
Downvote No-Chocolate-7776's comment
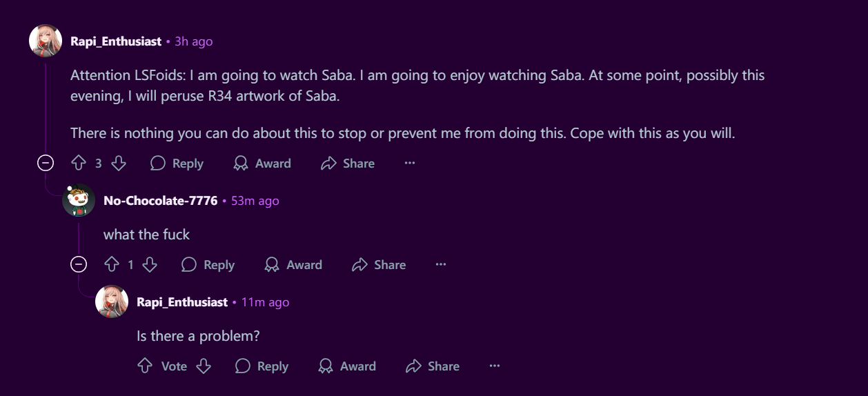click(x=150, y=265)
